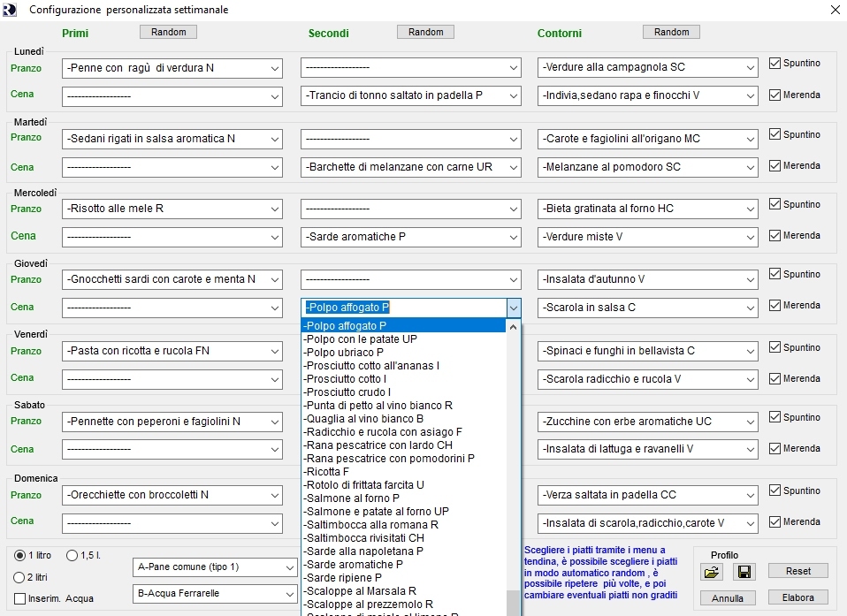This screenshot has width=847, height=616.
Task: Disable Spuntino on Giovedì
Action: (775, 274)
